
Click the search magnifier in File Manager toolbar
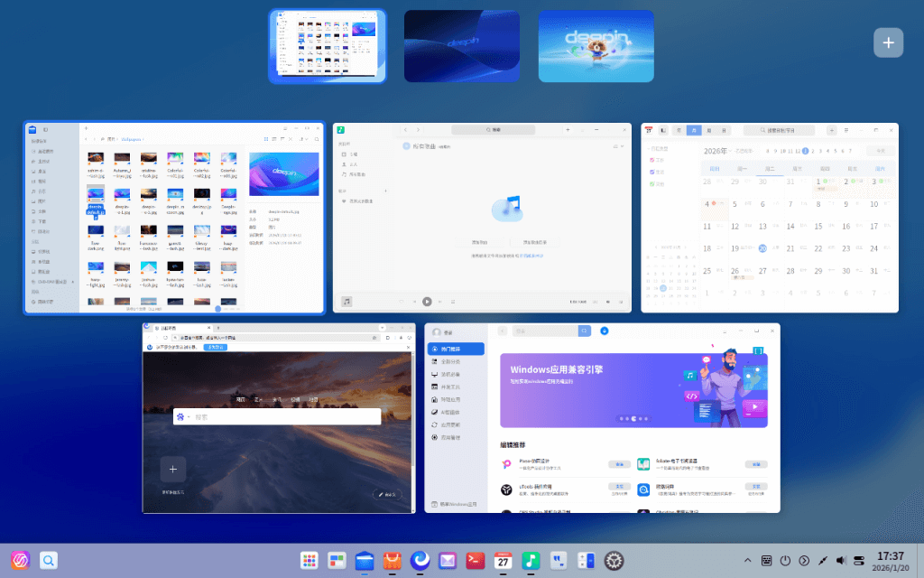317,139
